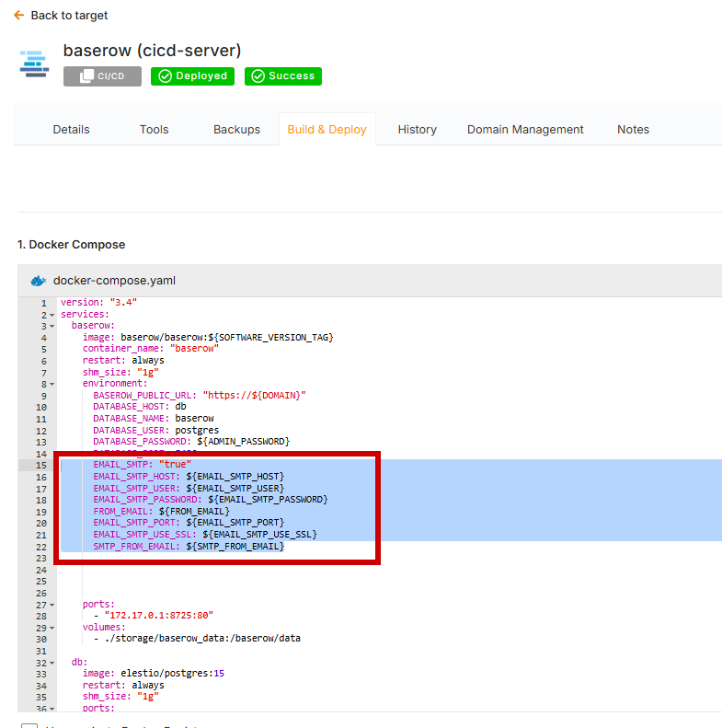Image resolution: width=722 pixels, height=728 pixels.
Task: Click the checkmark icon in Success badge
Action: coord(258,76)
